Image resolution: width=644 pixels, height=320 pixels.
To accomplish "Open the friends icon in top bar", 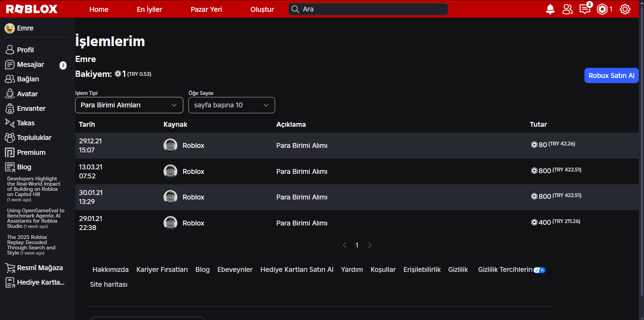I will click(567, 9).
